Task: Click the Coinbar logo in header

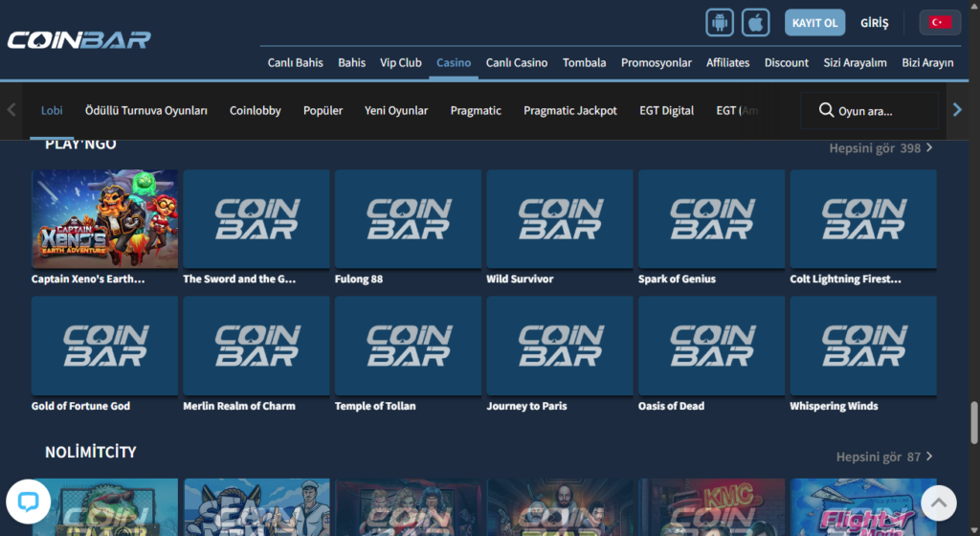Action: click(x=78, y=40)
